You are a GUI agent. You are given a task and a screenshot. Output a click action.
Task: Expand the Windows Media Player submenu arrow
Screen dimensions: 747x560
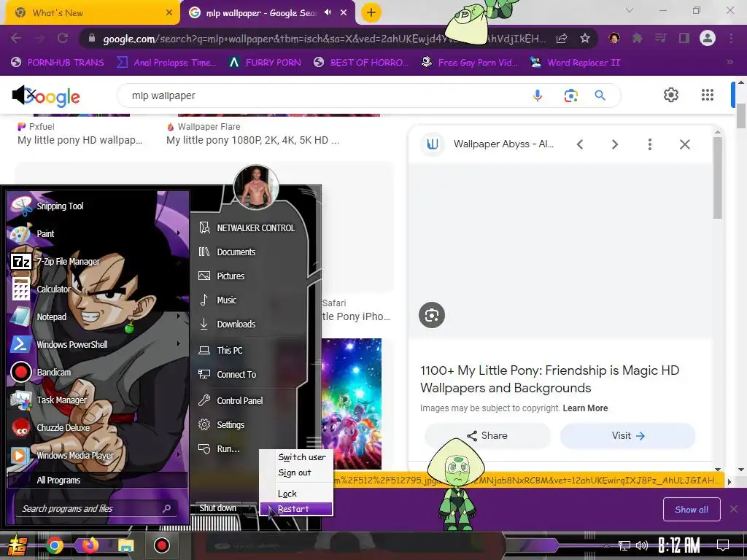179,455
